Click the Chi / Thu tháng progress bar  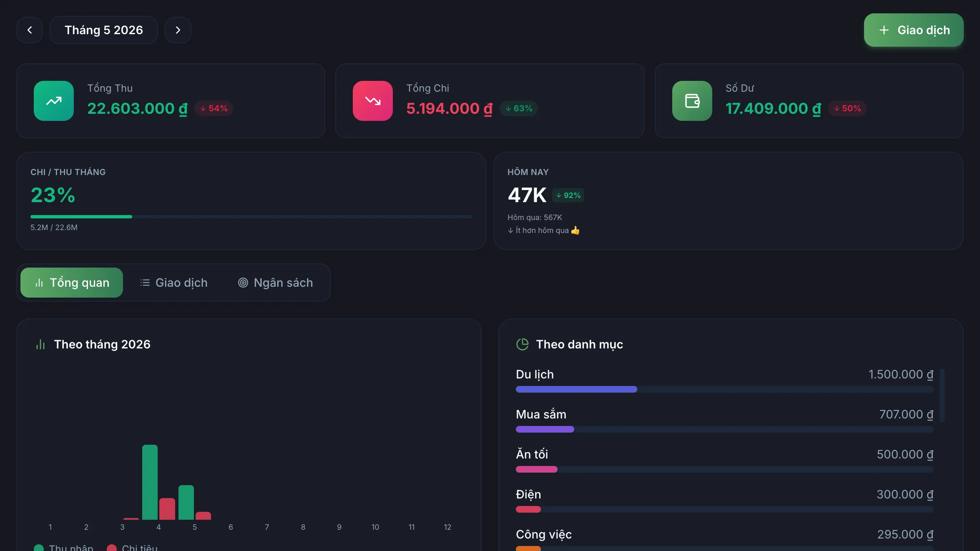tap(251, 217)
